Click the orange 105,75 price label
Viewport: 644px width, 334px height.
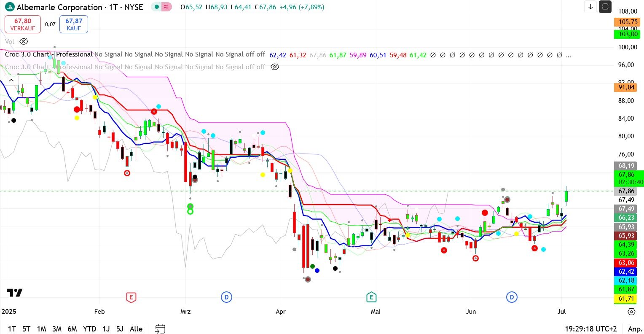point(628,22)
